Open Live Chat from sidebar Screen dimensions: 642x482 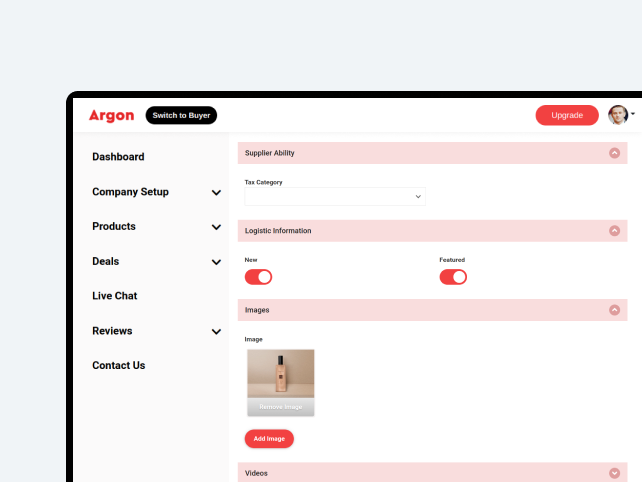click(115, 296)
